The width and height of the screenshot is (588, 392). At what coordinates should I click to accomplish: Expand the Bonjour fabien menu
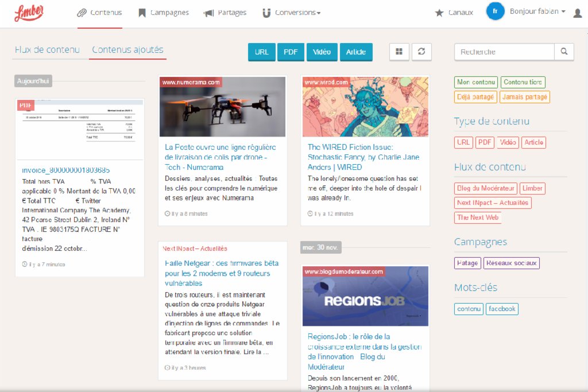point(537,11)
